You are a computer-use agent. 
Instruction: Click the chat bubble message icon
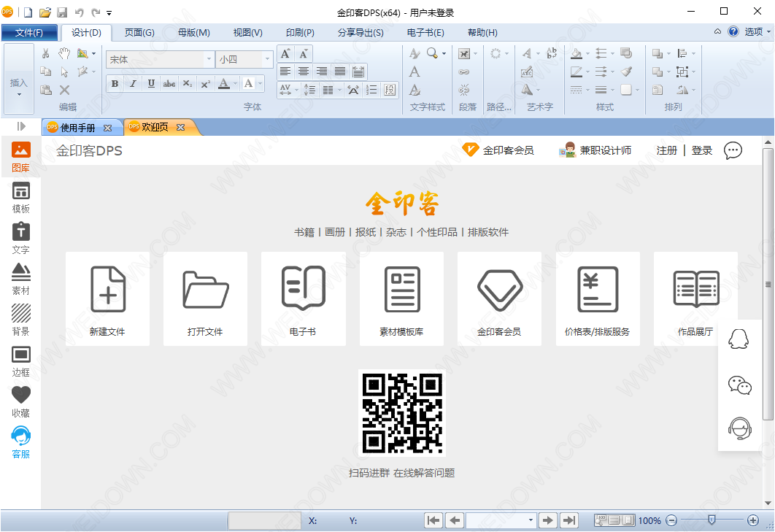tap(733, 150)
